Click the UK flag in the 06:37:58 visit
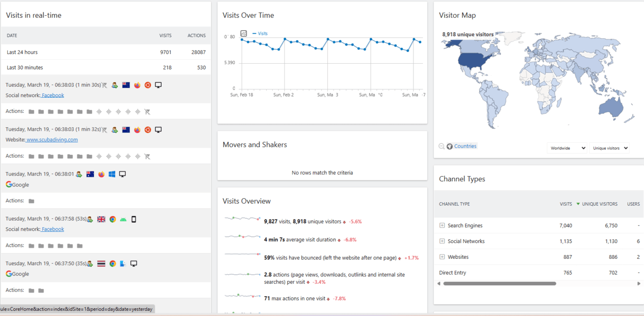This screenshot has width=644, height=316. click(x=101, y=220)
